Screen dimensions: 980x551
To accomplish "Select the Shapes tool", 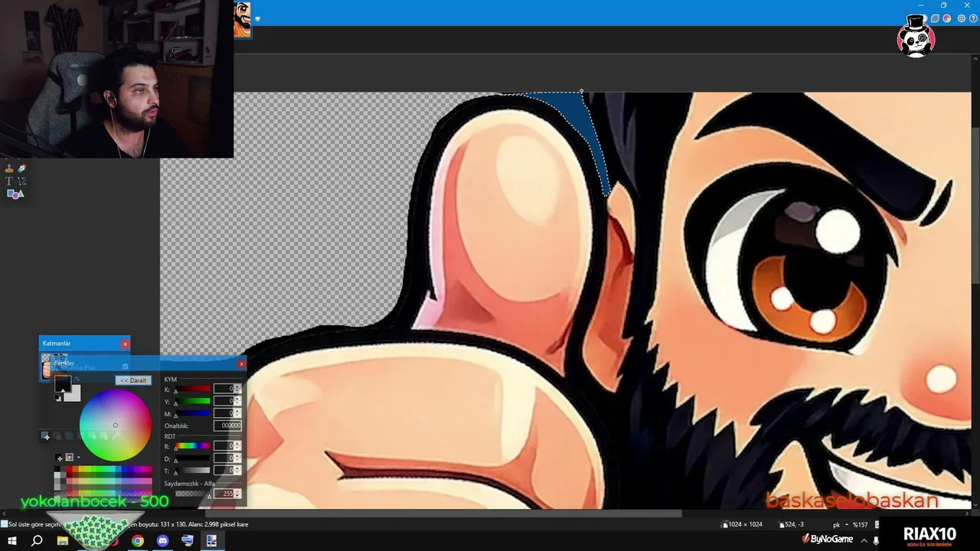I will (x=15, y=194).
